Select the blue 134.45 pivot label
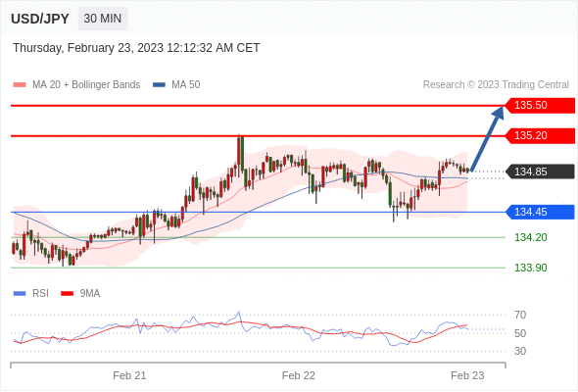This screenshot has height=392, width=578. [x=540, y=212]
